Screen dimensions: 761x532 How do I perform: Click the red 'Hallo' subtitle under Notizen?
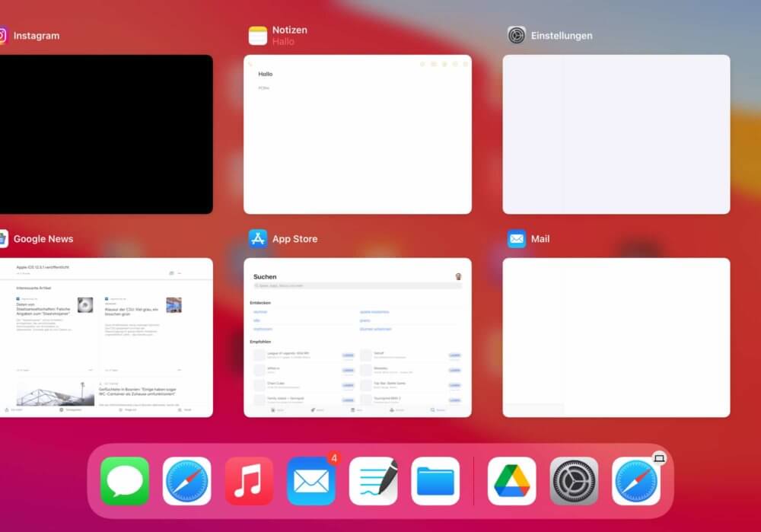point(283,42)
